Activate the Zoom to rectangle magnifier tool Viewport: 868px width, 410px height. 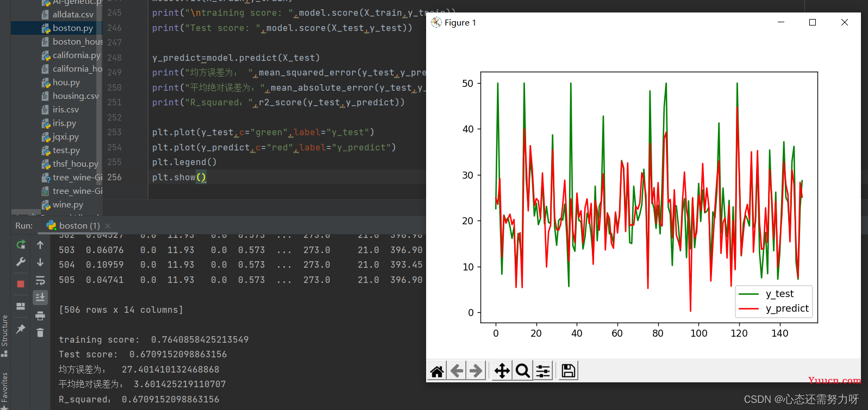coord(522,371)
